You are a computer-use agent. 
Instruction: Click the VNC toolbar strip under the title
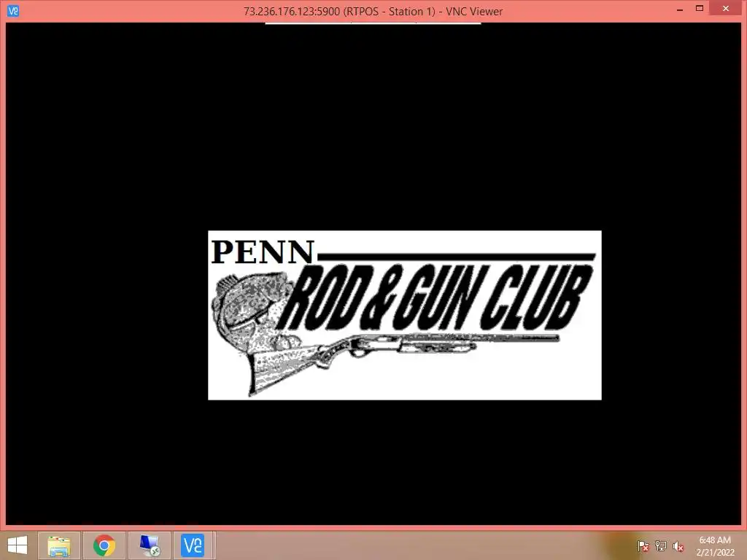tap(373, 23)
